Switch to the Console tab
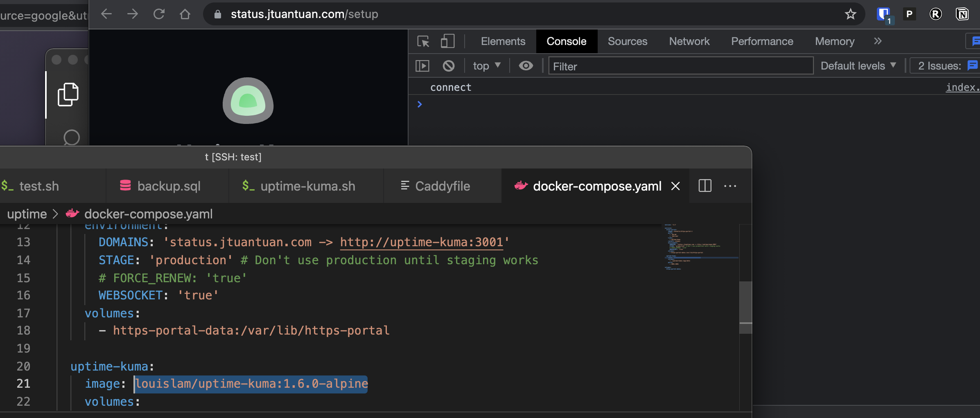The width and height of the screenshot is (980, 418). pos(567,41)
